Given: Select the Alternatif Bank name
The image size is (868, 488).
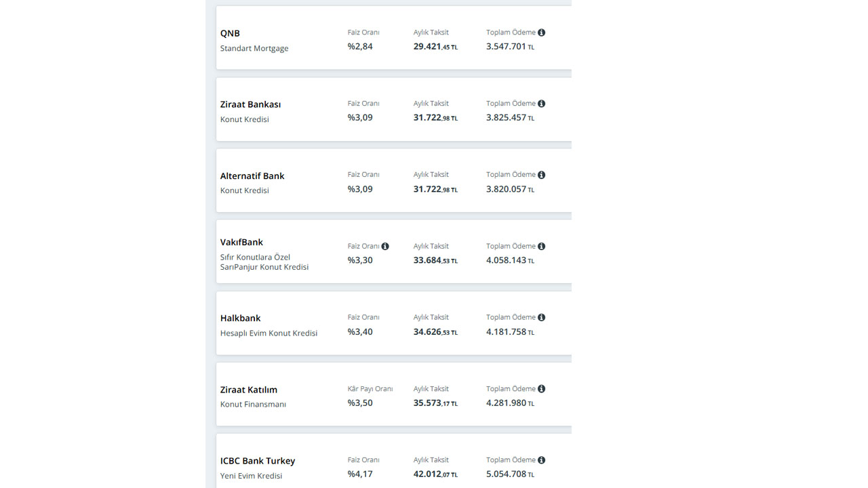Looking at the screenshot, I should pyautogui.click(x=252, y=176).
